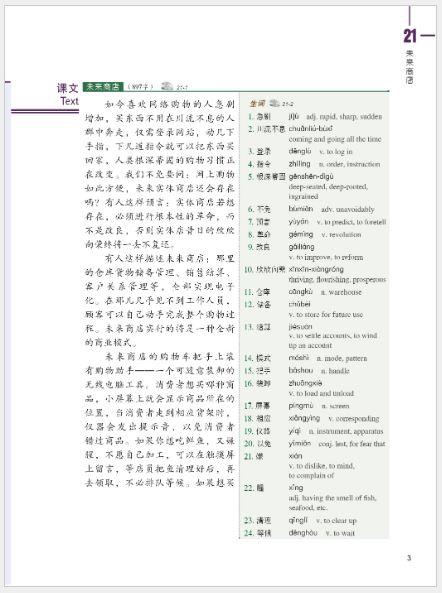Click vocabulary entry 20 yǐmiǎn, lest
442x593 pixels.
click(315, 444)
